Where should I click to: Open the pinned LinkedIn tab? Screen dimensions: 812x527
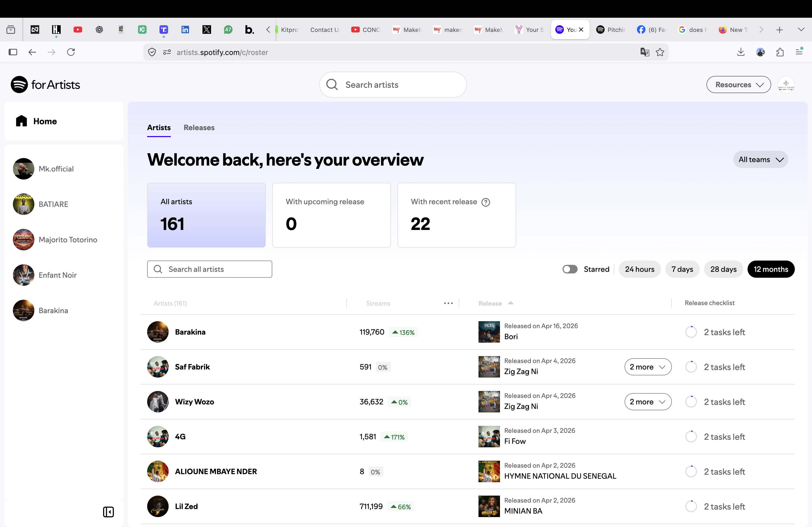[185, 30]
